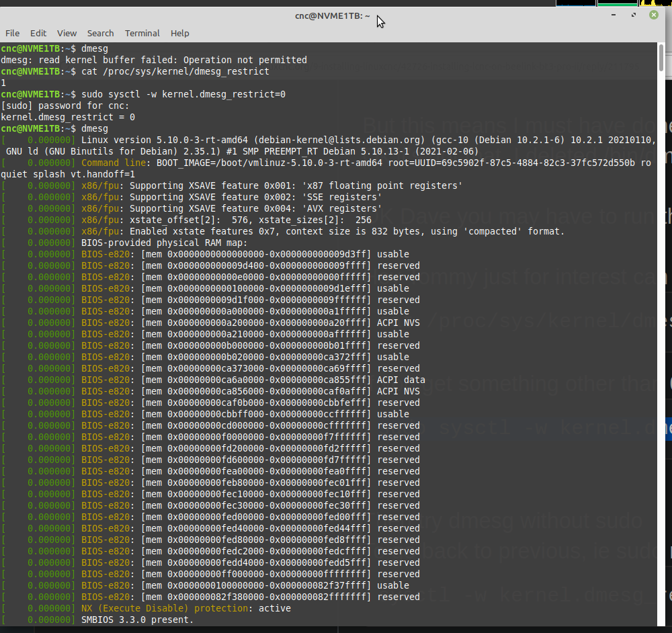Click the 'dmesg: read kernel buffer failed' line
The width and height of the screenshot is (672, 633).
click(154, 60)
